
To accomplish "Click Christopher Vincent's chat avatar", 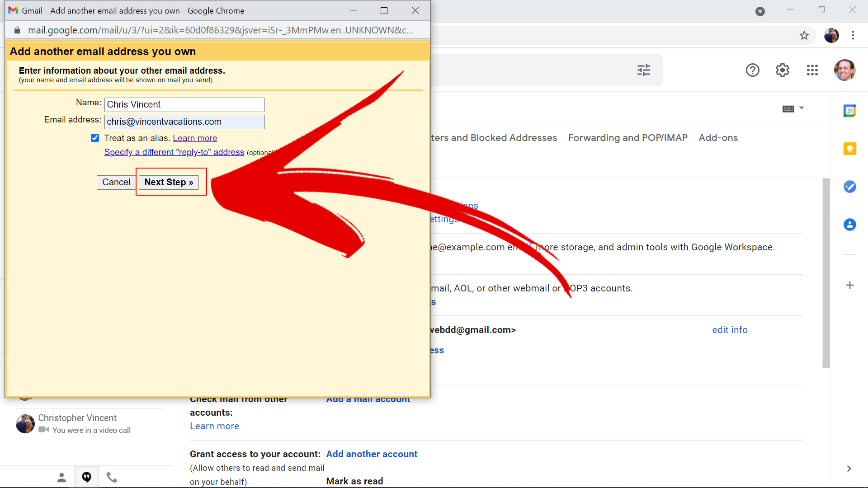I will pos(25,424).
